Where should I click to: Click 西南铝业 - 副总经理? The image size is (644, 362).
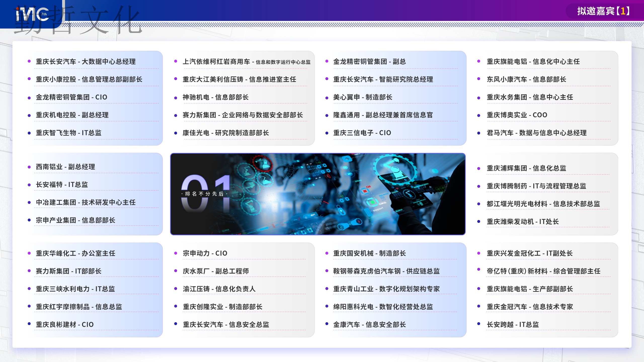(65, 167)
